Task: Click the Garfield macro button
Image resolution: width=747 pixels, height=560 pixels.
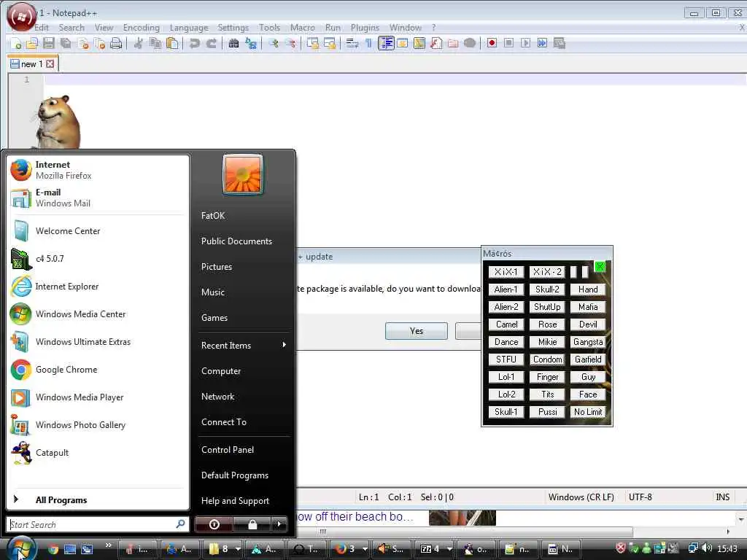Action: [x=588, y=359]
